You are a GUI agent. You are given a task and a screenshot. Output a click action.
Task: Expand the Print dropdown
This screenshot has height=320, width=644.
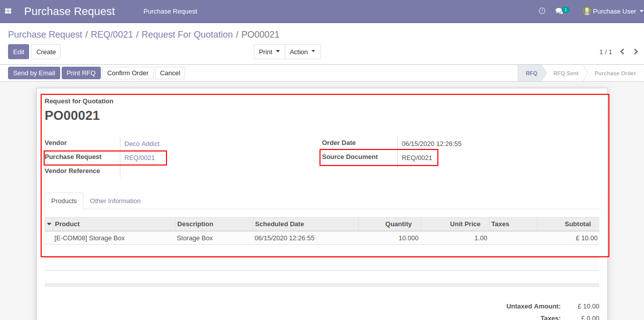(x=269, y=52)
